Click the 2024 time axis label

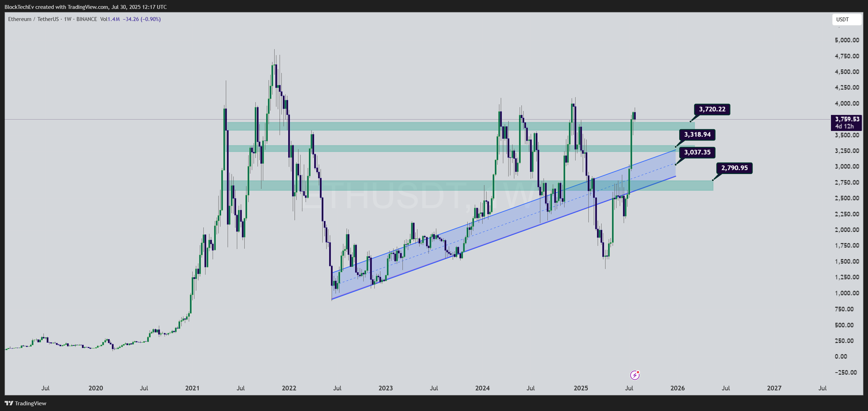pyautogui.click(x=482, y=388)
